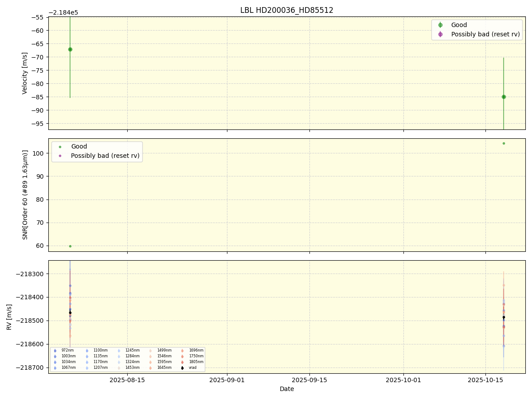Select the black vrad point in August RV cluster
Viewport: 532px width, 399px height.
[70, 313]
